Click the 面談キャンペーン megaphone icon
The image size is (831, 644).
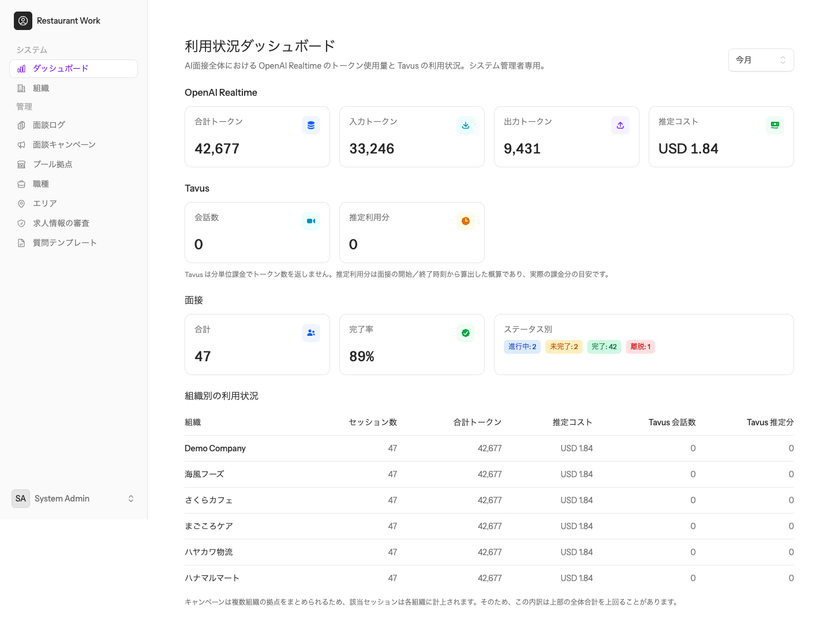coord(21,145)
